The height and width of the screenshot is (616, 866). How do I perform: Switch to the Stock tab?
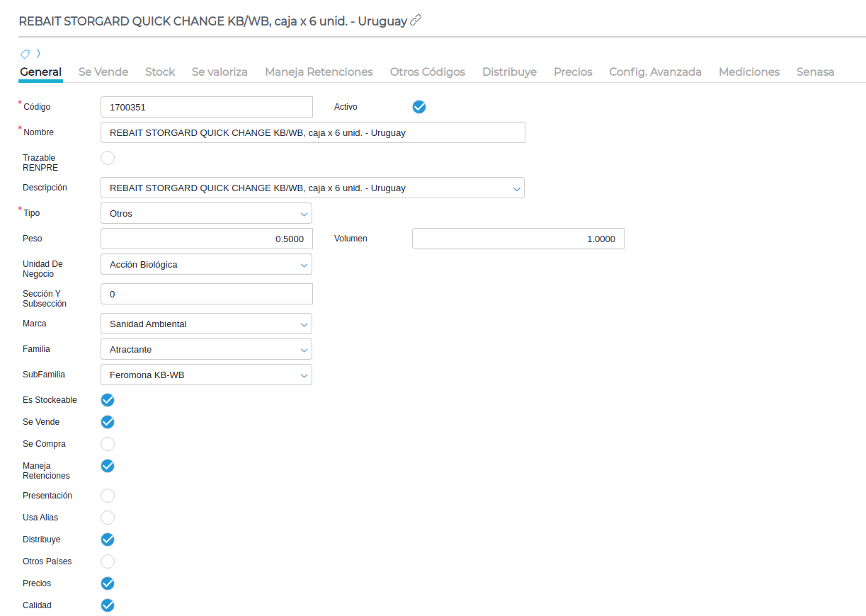(160, 72)
